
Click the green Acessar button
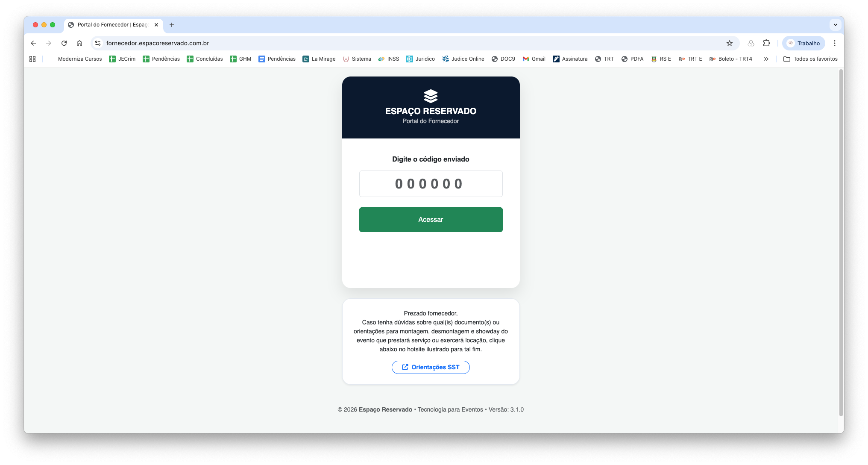pos(431,220)
